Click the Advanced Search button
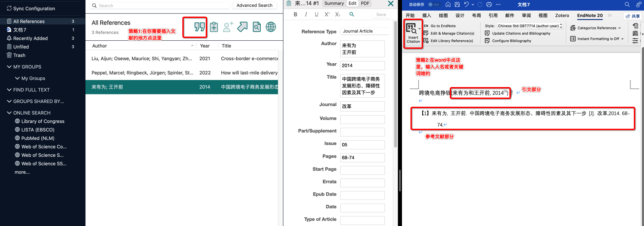644x226 pixels. pos(254,5)
